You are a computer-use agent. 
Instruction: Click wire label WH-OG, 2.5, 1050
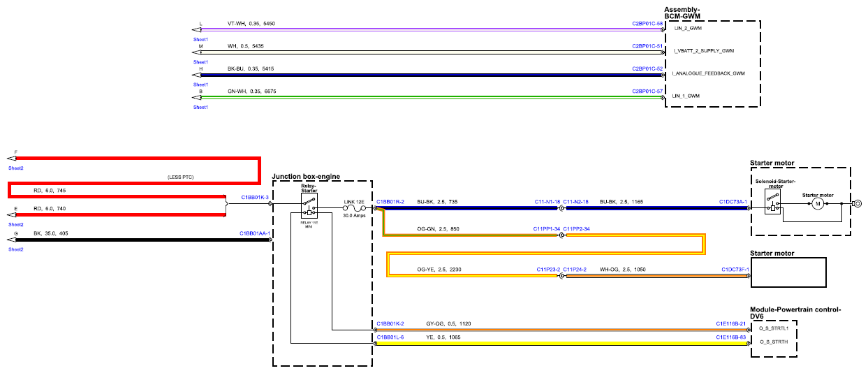tap(622, 270)
